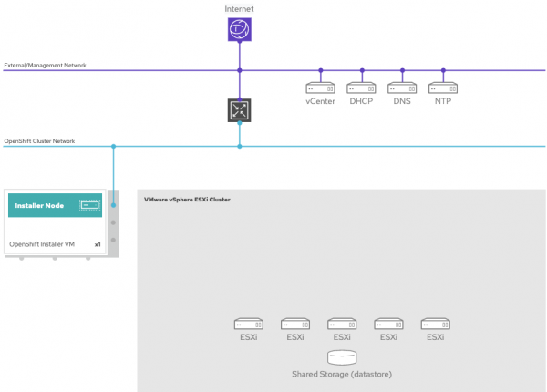
Task: Select the second ESXi host from left
Action: click(x=295, y=324)
